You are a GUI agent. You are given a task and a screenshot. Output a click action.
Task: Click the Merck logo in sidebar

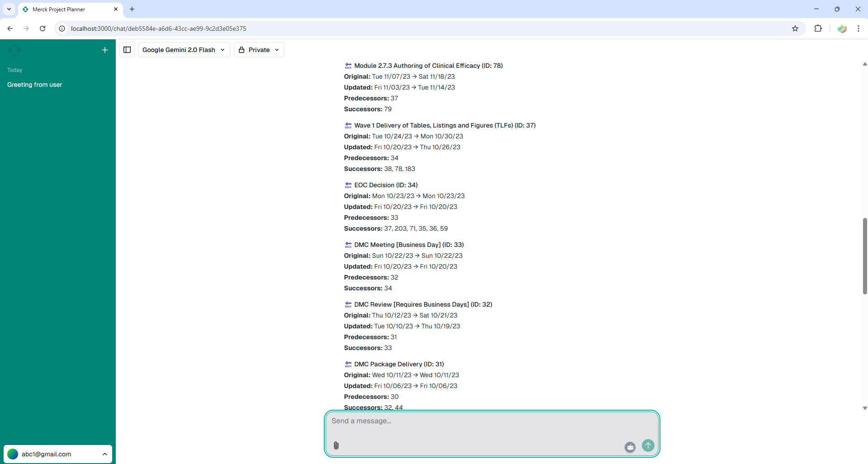pyautogui.click(x=14, y=50)
